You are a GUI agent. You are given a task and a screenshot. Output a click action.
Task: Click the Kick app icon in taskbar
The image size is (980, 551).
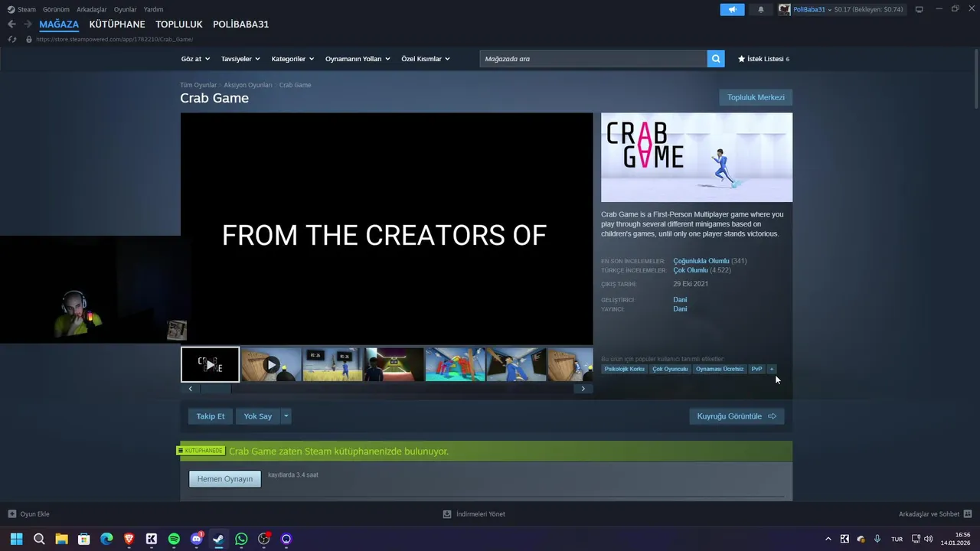[152, 539]
